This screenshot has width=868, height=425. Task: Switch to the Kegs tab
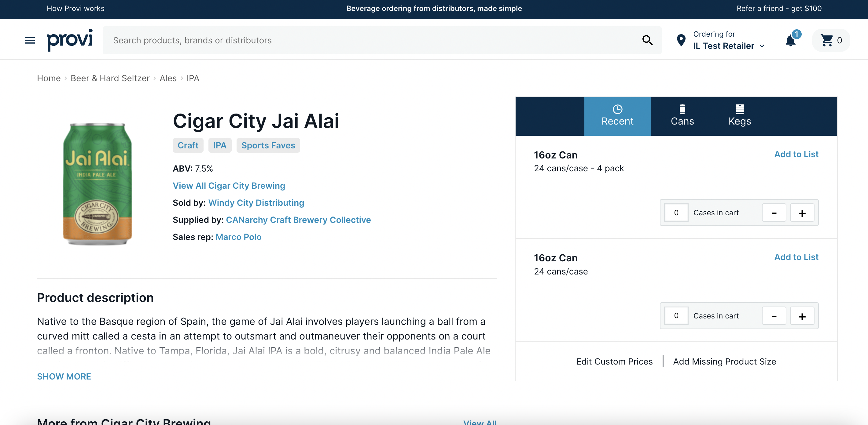coord(739,116)
